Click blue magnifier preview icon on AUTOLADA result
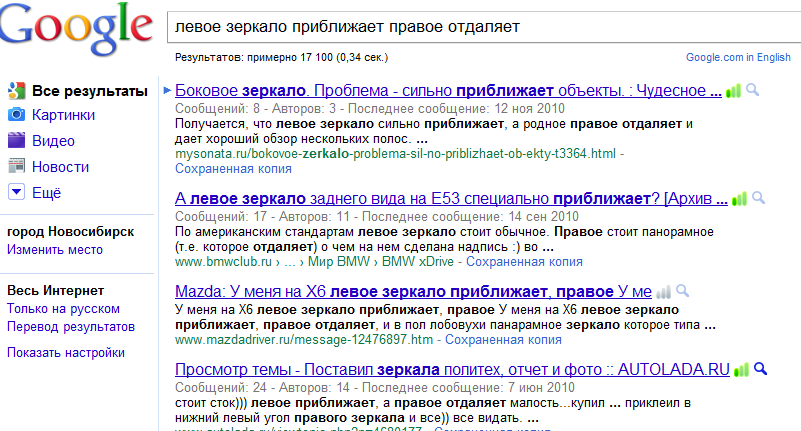This screenshot has height=431, width=801. [761, 369]
